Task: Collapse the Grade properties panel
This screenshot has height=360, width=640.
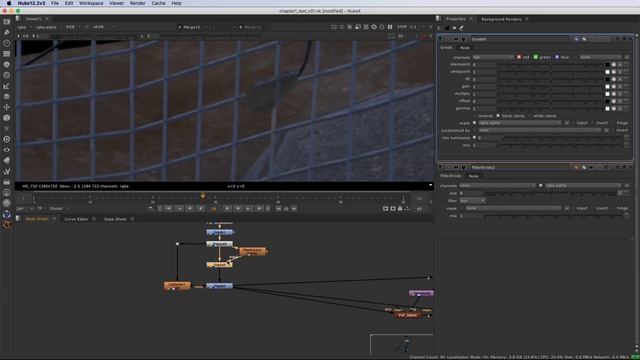Action: [x=440, y=39]
